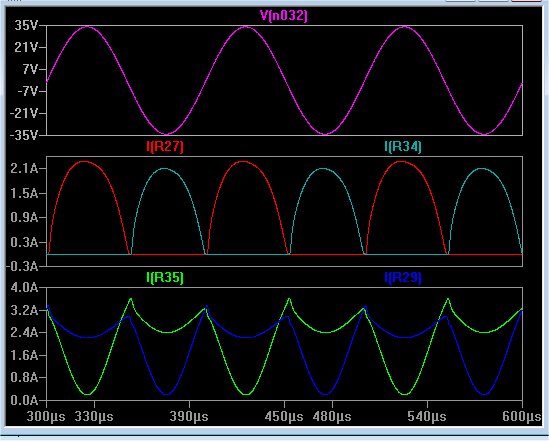
Task: Click the 390µs time axis label
Action: pos(189,416)
